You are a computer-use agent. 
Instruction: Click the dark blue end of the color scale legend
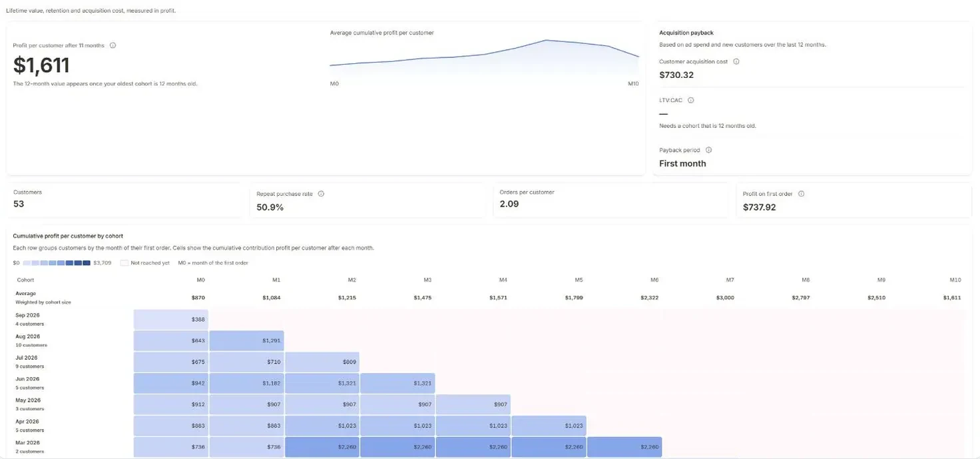pos(87,263)
